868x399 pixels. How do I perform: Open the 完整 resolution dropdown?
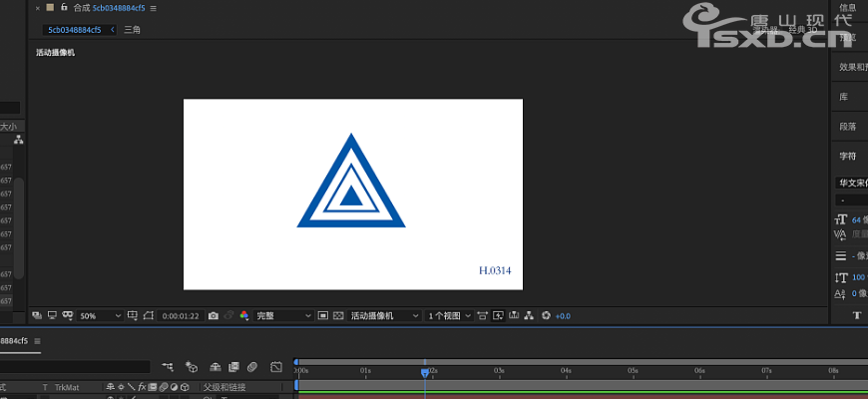(x=283, y=315)
